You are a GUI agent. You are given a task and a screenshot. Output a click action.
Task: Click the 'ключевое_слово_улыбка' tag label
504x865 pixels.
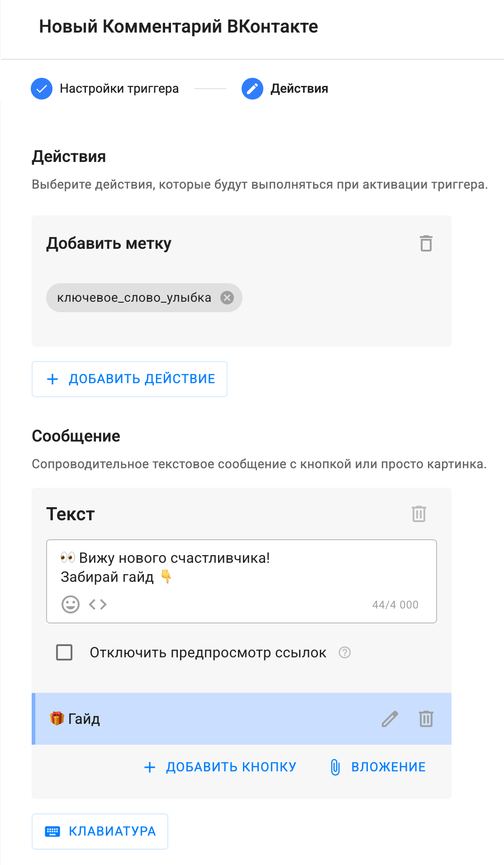pos(134,298)
